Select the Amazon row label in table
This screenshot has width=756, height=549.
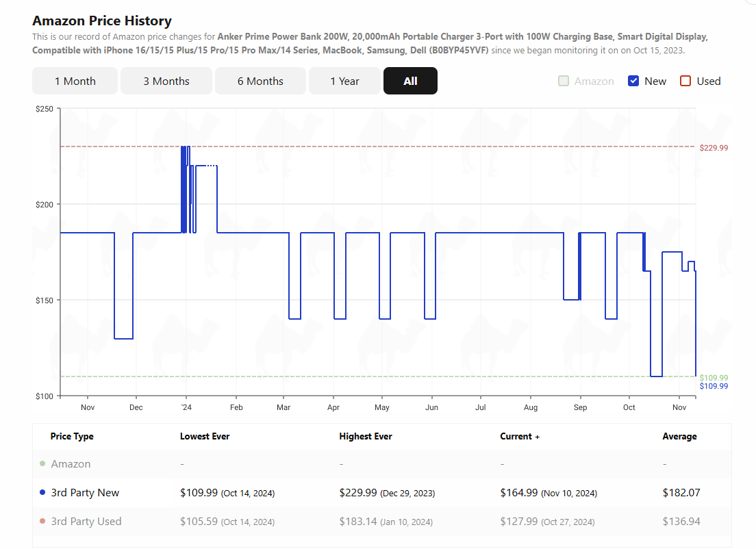coord(71,463)
